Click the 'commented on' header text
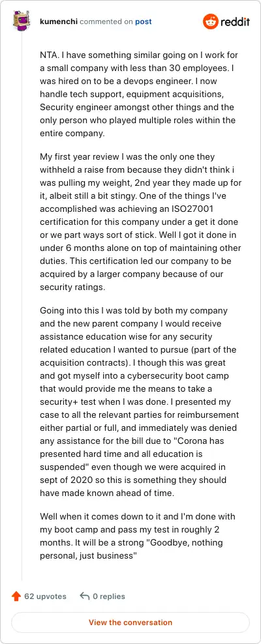Image resolution: width=261 pixels, height=644 pixels. [106, 22]
